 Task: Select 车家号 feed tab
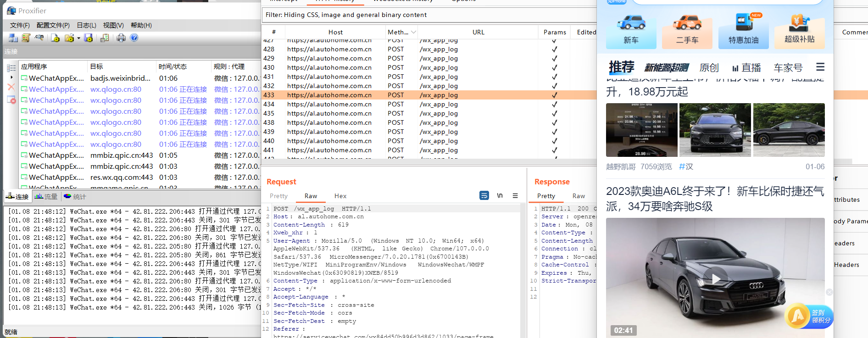[x=788, y=67]
